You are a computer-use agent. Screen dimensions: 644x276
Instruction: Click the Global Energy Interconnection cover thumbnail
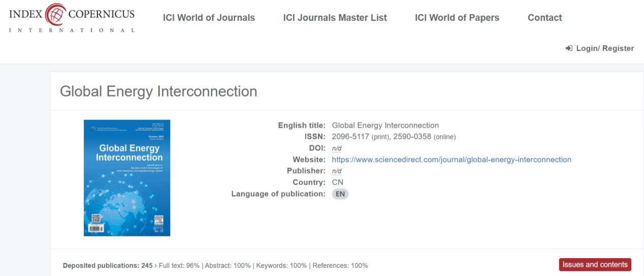(x=127, y=178)
